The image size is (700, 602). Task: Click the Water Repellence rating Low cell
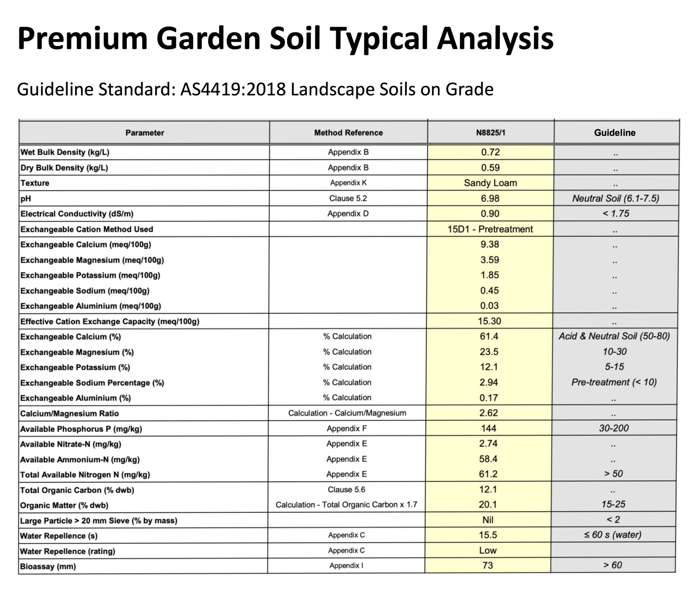click(x=489, y=550)
